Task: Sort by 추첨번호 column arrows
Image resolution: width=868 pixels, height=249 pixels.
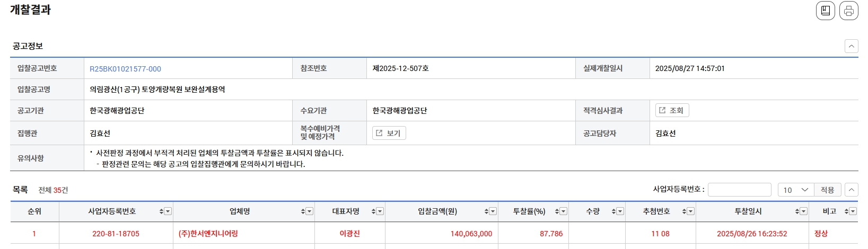Action: pyautogui.click(x=684, y=211)
